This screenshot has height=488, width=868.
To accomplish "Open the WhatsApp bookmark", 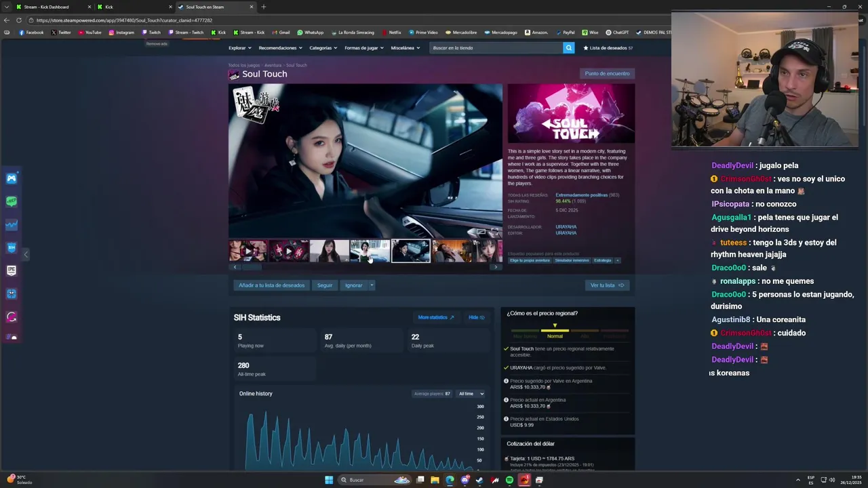I will 310,33.
